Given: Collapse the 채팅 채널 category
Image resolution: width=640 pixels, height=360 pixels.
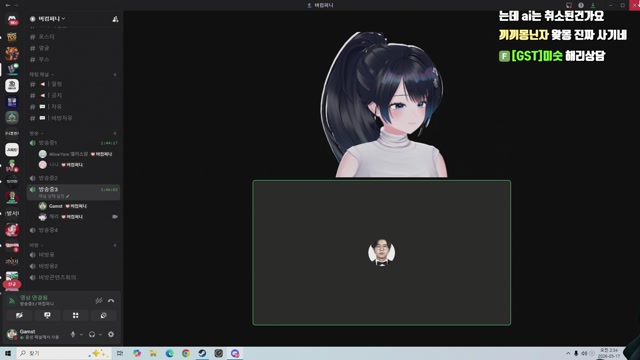Looking at the screenshot, I should click(41, 75).
